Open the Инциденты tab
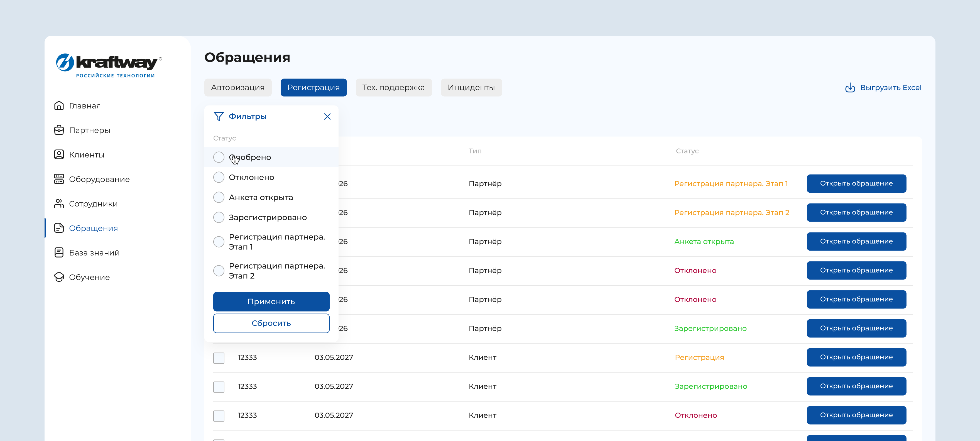 471,87
